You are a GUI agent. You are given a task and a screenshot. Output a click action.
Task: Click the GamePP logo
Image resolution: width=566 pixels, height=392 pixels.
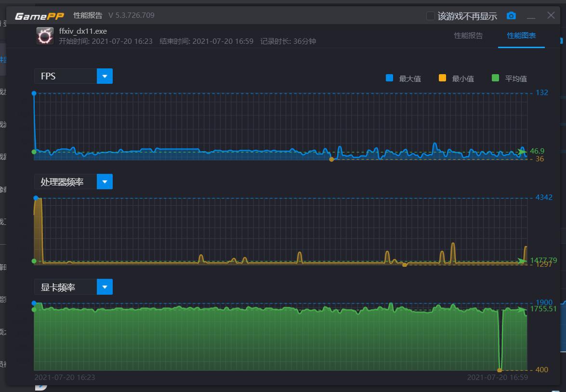39,16
